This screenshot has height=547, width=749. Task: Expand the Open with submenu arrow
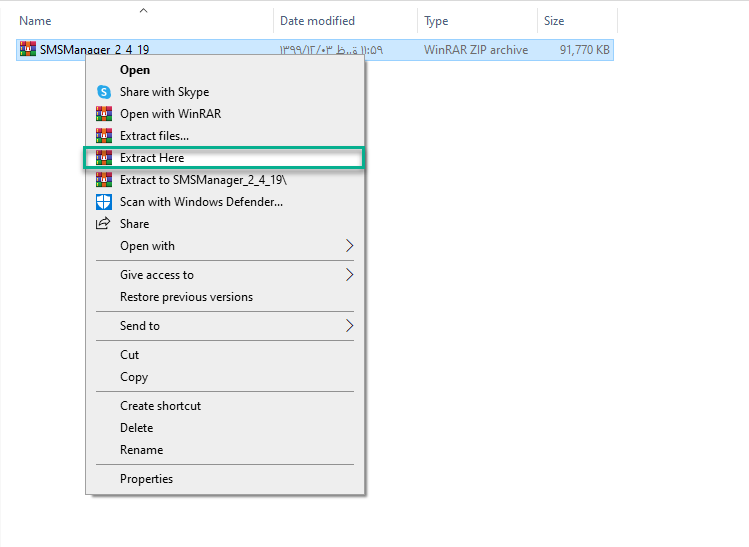click(349, 246)
